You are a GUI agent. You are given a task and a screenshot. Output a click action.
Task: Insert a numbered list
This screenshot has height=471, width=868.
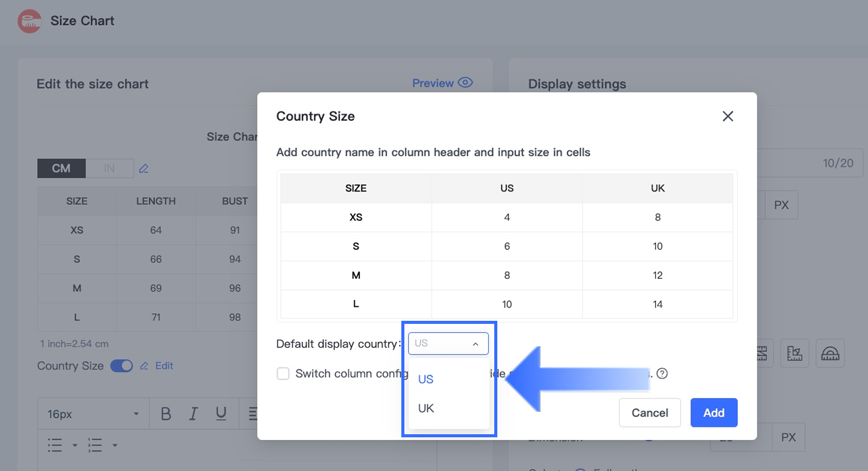95,445
